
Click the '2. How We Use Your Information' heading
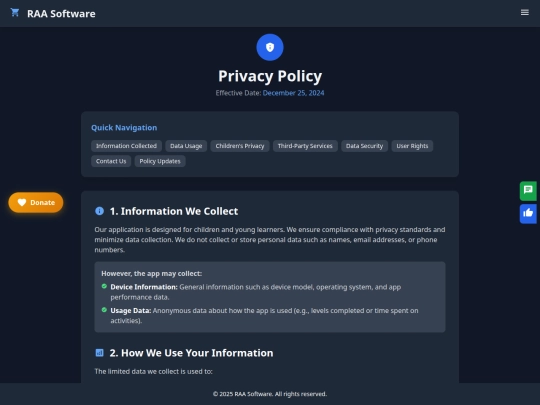[191, 353]
